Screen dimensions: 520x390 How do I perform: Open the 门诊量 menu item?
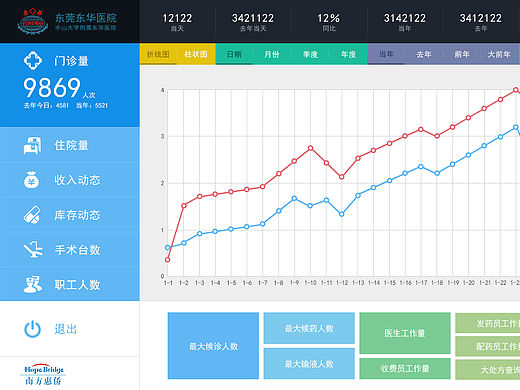click(x=70, y=85)
